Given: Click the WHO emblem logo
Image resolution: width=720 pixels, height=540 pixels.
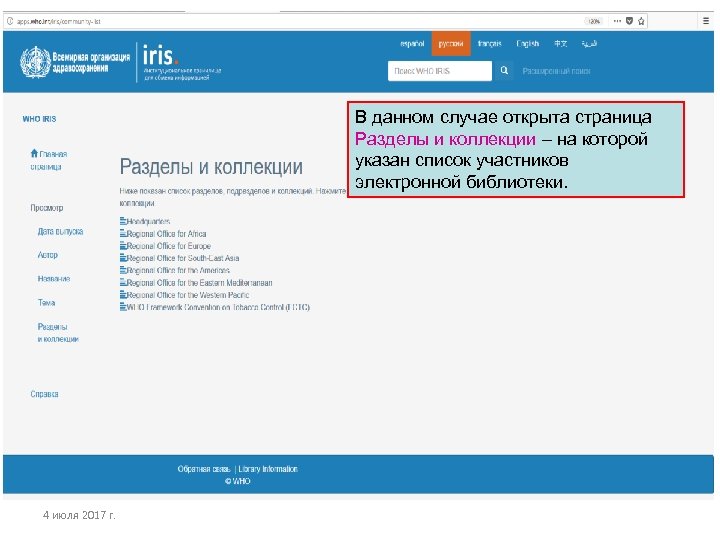Looking at the screenshot, I should coord(35,62).
